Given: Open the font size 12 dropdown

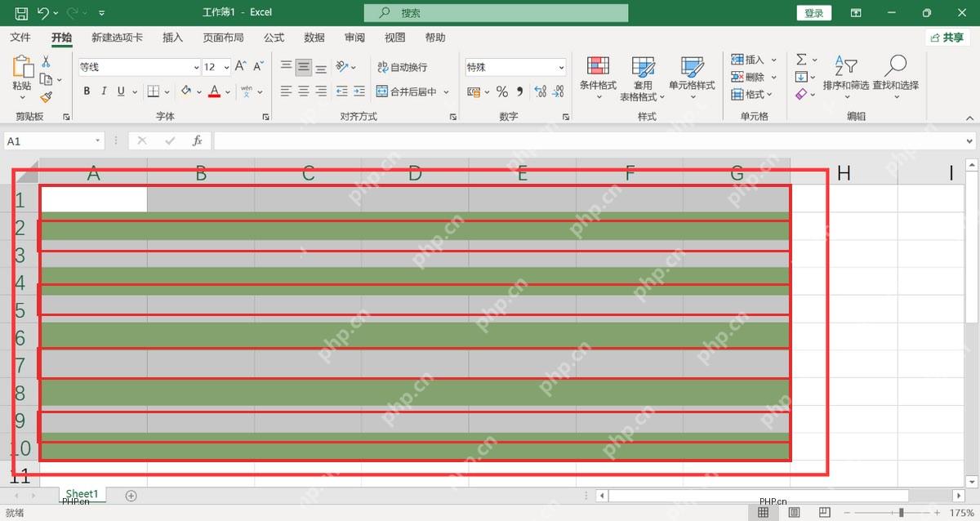Looking at the screenshot, I should click(226, 68).
